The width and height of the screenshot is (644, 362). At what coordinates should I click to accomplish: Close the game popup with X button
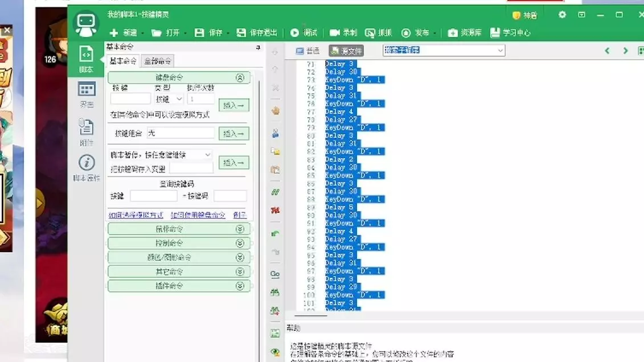tap(7, 30)
